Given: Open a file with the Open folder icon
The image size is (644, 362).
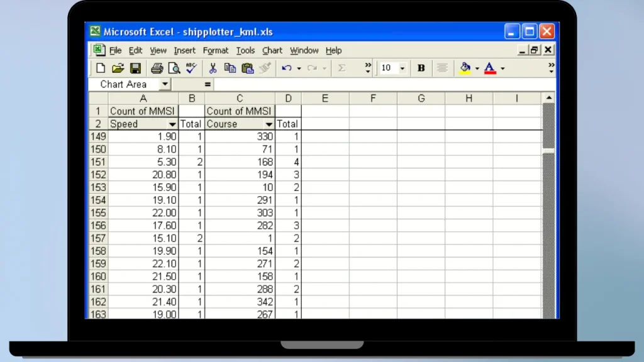Looking at the screenshot, I should click(x=118, y=68).
